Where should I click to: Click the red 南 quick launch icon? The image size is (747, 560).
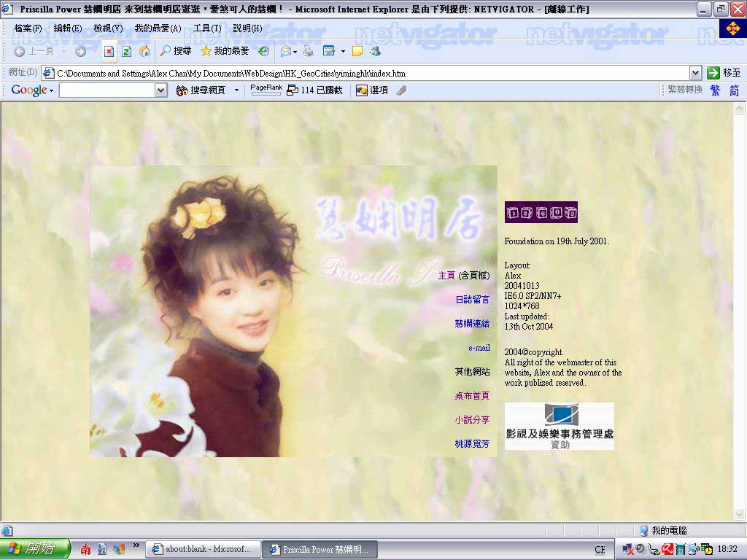[x=85, y=549]
